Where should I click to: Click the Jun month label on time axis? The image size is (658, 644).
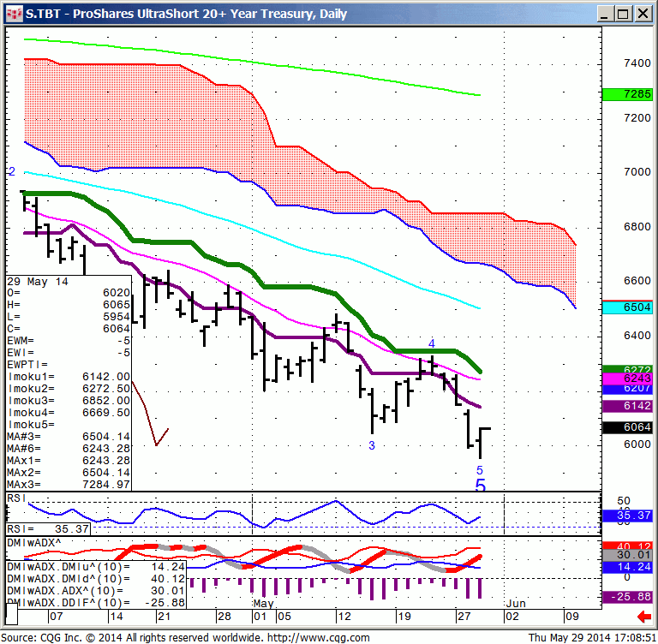point(516,604)
